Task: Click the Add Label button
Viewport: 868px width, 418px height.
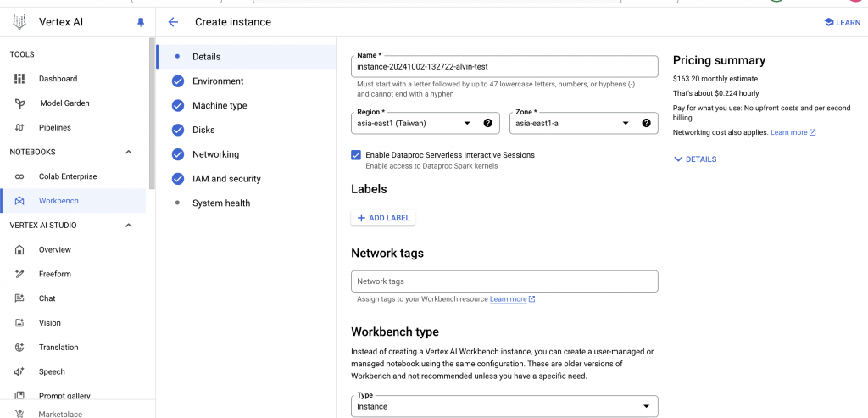Action: click(383, 218)
